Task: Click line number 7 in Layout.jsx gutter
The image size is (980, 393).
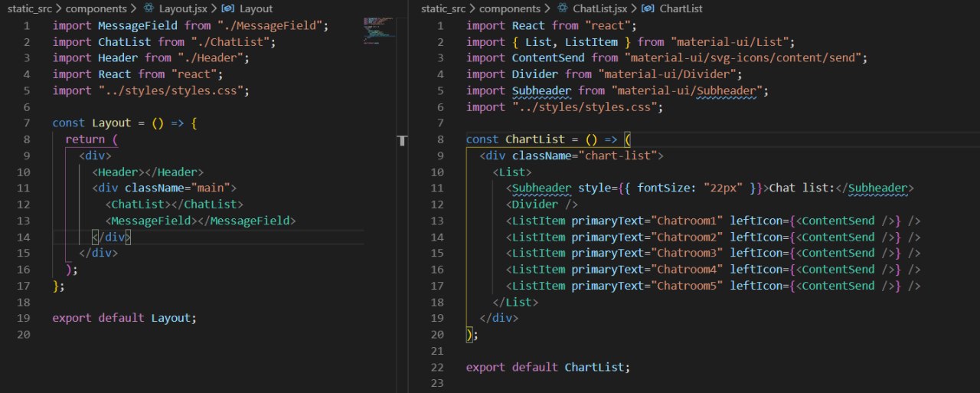Action: (x=27, y=123)
